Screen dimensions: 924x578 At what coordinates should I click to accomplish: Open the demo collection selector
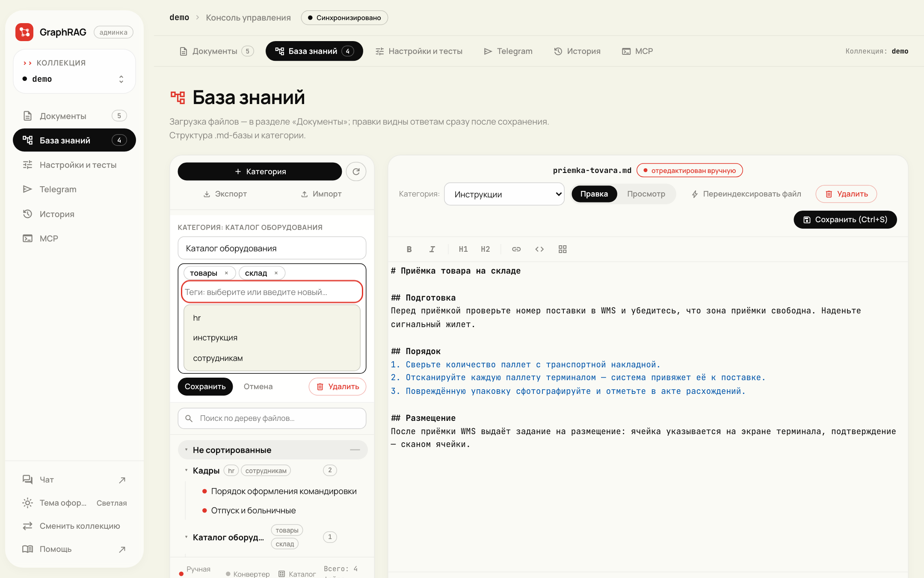coord(74,79)
